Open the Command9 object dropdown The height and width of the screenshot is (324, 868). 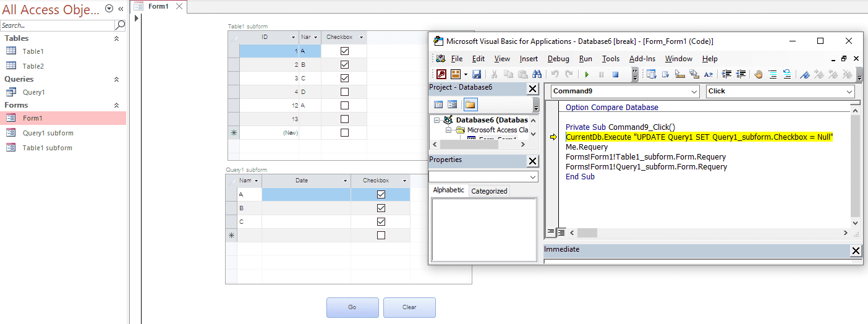pos(694,91)
